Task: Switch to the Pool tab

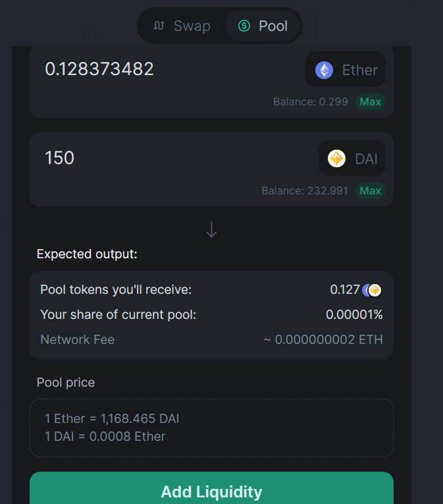Action: click(263, 26)
